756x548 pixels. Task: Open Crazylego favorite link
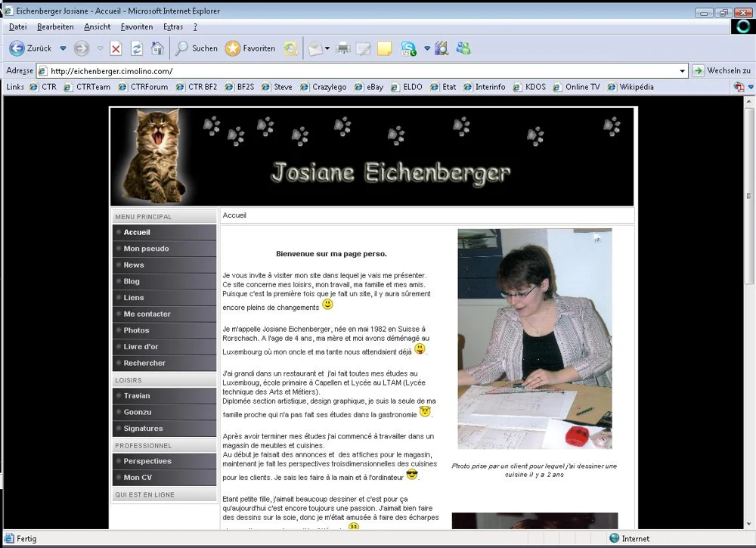[x=323, y=87]
